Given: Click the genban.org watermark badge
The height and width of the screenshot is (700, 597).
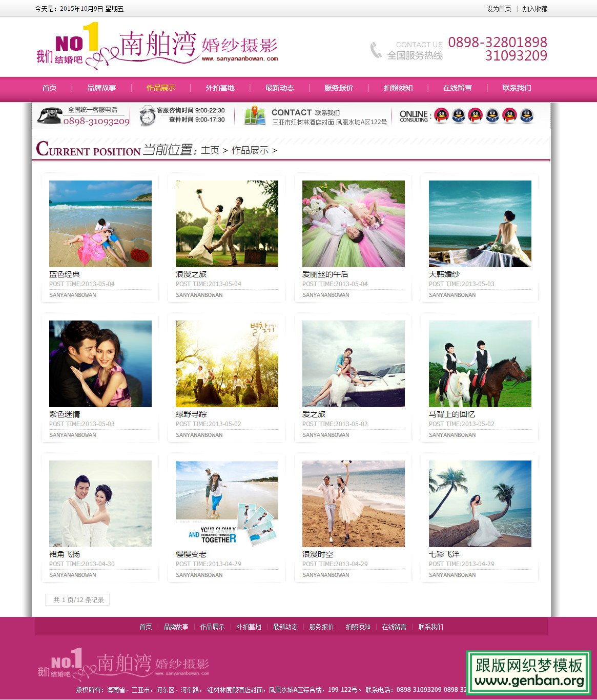Looking at the screenshot, I should [x=528, y=672].
